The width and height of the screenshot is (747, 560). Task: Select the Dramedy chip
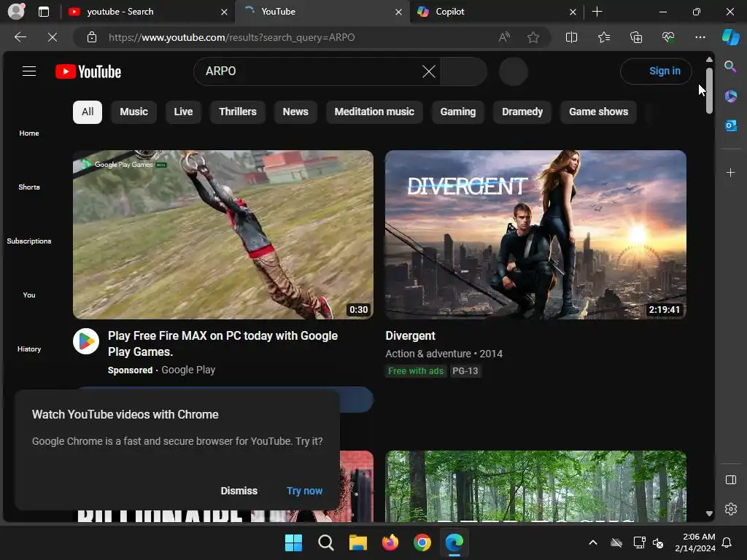pos(522,112)
